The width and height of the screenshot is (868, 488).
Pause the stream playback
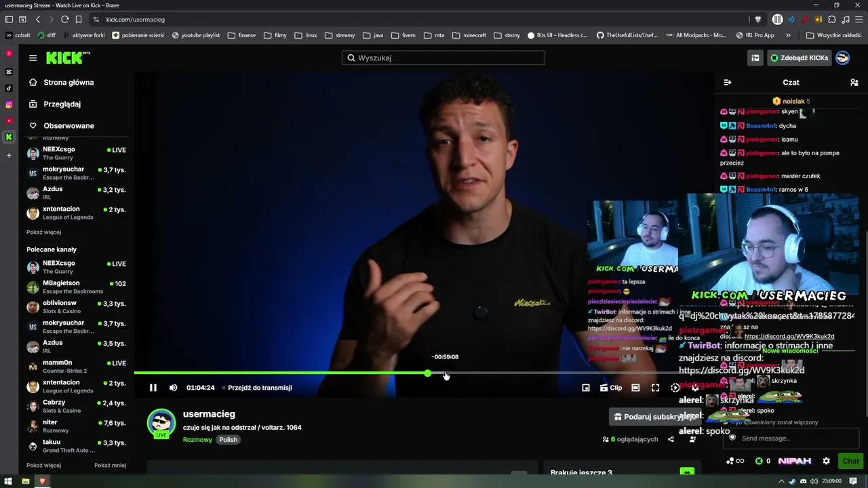(x=153, y=388)
